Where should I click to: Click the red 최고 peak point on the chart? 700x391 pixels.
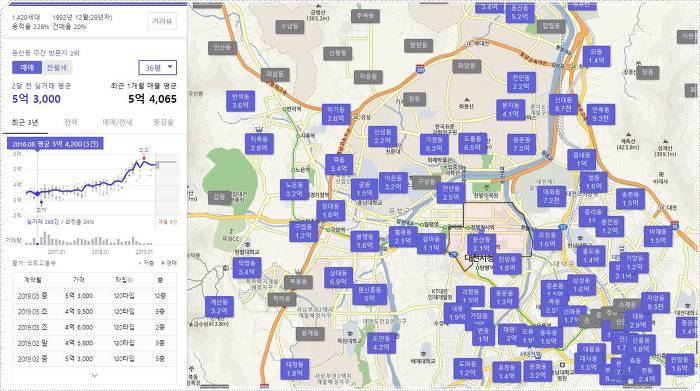[143, 158]
